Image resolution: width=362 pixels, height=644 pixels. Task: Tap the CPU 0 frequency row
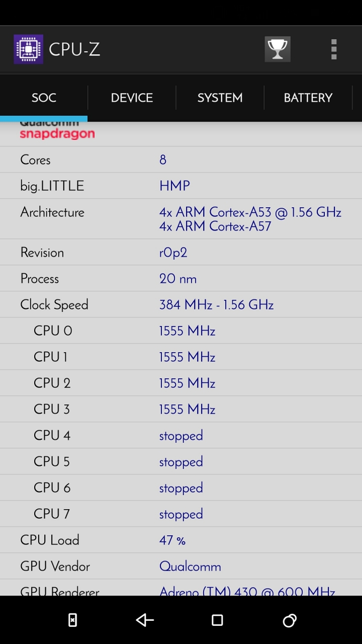[x=181, y=331]
